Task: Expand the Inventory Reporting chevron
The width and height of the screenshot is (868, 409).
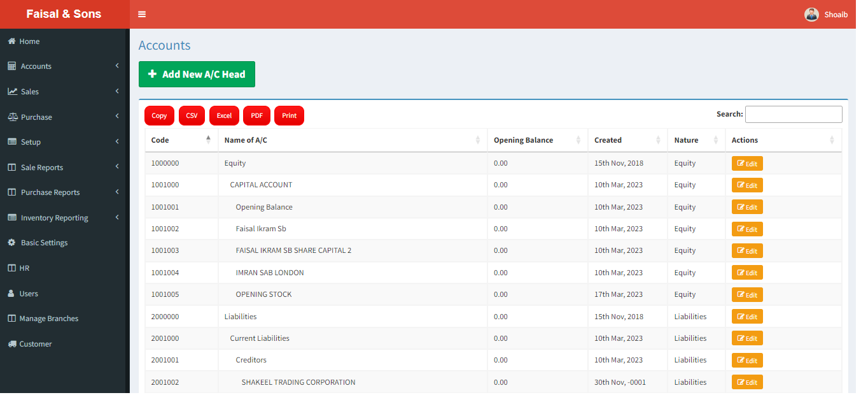Action: (117, 217)
